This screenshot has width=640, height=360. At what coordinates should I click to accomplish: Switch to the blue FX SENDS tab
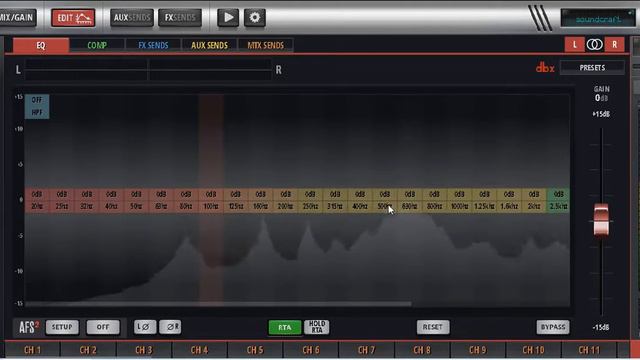click(153, 45)
